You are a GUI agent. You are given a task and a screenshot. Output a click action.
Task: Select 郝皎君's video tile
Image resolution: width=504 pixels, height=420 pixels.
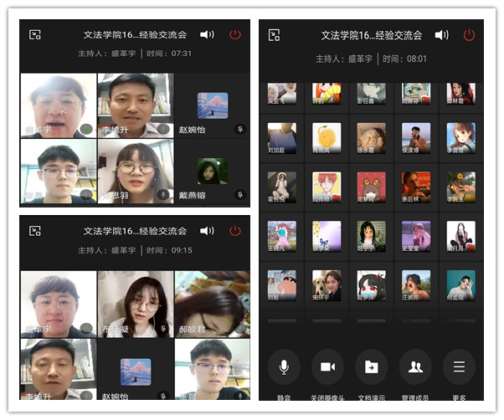point(213,304)
